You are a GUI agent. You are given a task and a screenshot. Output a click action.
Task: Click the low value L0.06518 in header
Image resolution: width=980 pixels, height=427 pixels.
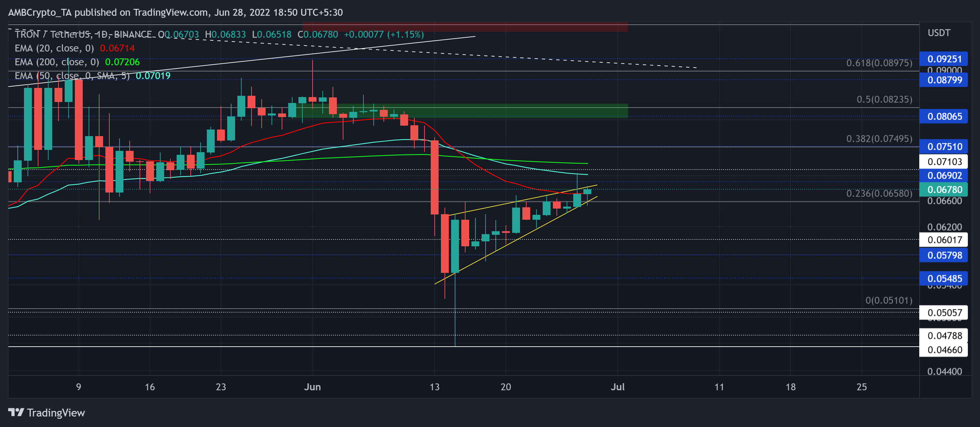[x=272, y=34]
